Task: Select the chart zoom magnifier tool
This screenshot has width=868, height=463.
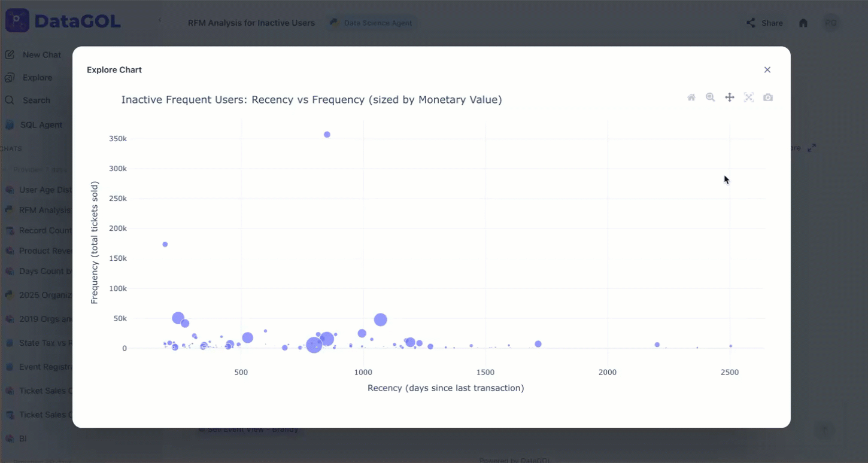Action: 711,98
